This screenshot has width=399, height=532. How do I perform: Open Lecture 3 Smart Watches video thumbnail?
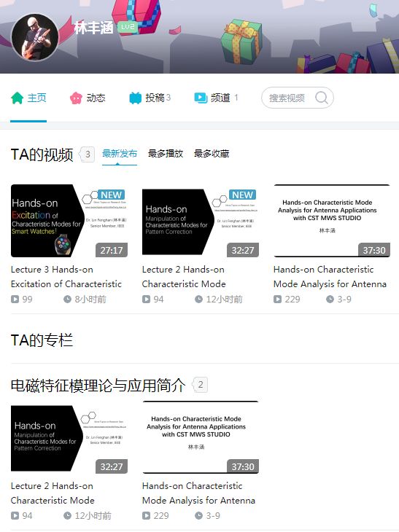(x=69, y=221)
